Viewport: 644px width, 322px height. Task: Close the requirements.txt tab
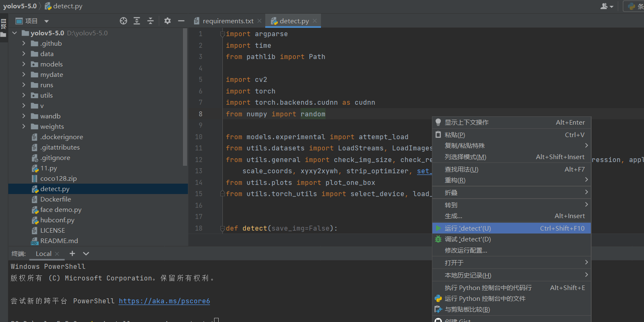point(259,21)
